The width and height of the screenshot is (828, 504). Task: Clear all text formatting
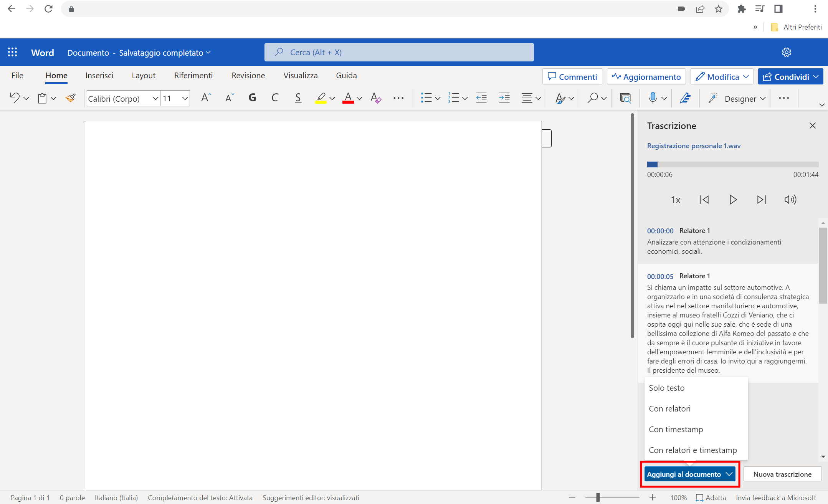click(375, 98)
